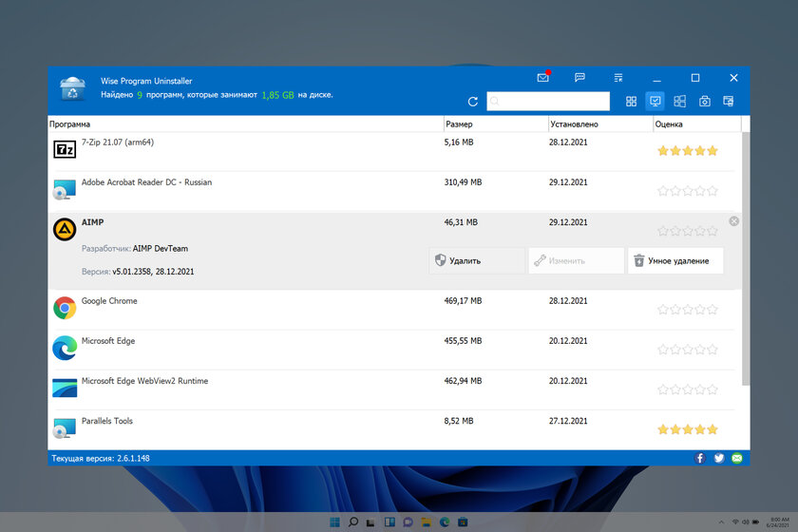
Task: Open the system components toolbox view
Action: 704,102
